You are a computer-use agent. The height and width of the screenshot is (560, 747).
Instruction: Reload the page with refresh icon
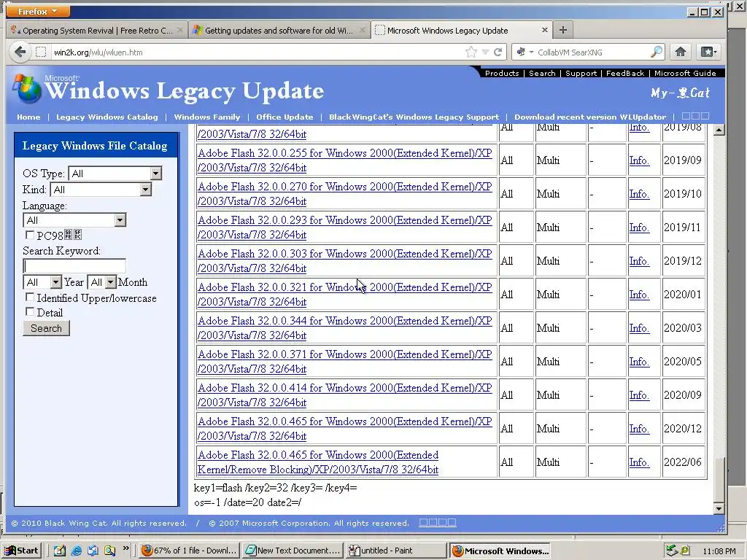(498, 52)
